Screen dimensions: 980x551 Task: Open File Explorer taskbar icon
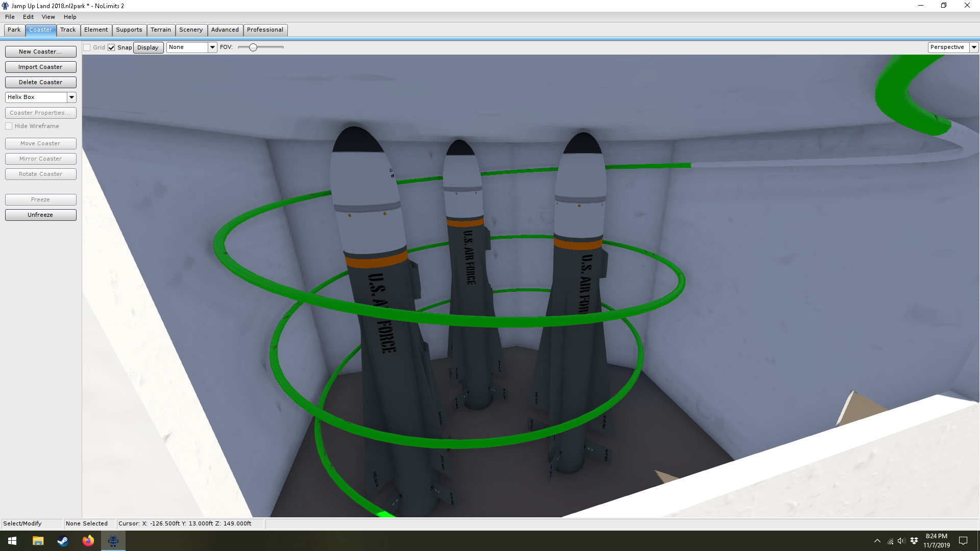pyautogui.click(x=38, y=541)
